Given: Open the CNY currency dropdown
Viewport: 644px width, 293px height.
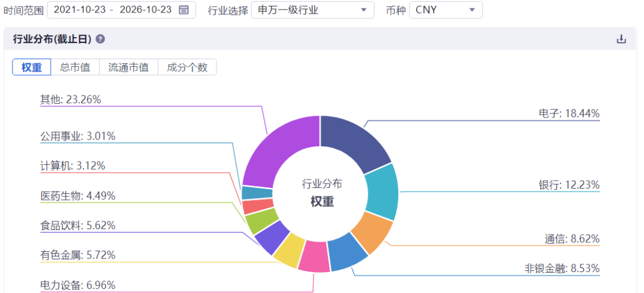Looking at the screenshot, I should click(x=446, y=10).
